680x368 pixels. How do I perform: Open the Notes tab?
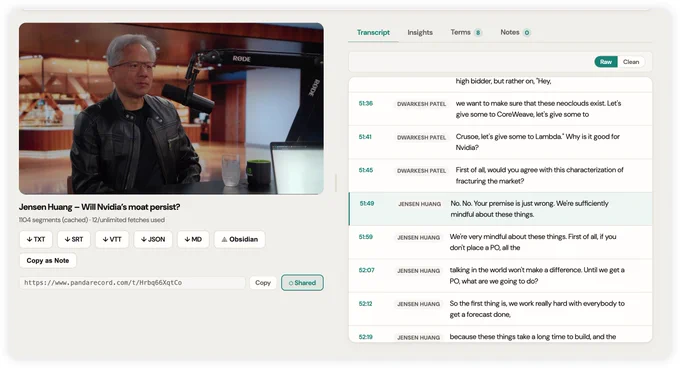coord(515,33)
